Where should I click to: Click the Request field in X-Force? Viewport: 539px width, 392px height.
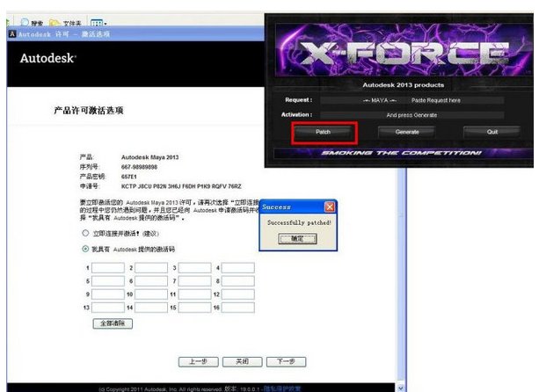coord(412,100)
